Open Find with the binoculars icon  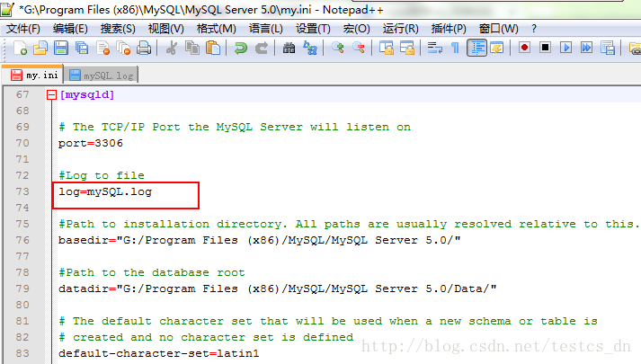(289, 48)
